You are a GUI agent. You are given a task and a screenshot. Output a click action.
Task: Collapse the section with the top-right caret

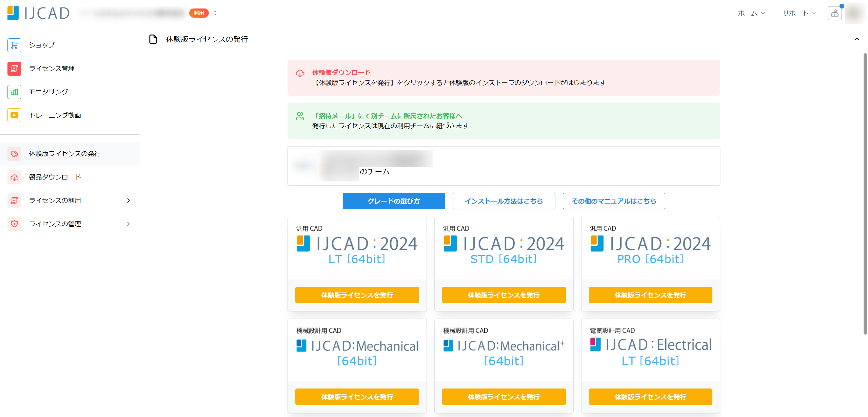coord(857,39)
